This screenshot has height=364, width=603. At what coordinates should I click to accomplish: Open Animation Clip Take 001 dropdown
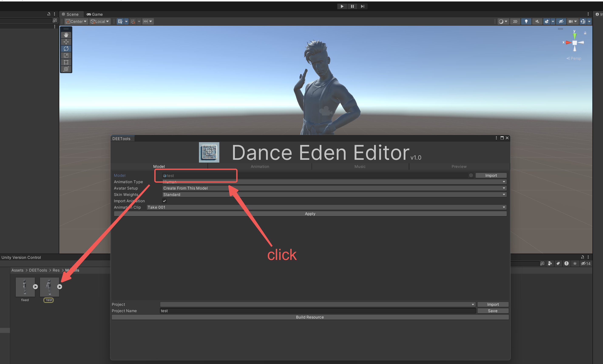(326, 207)
